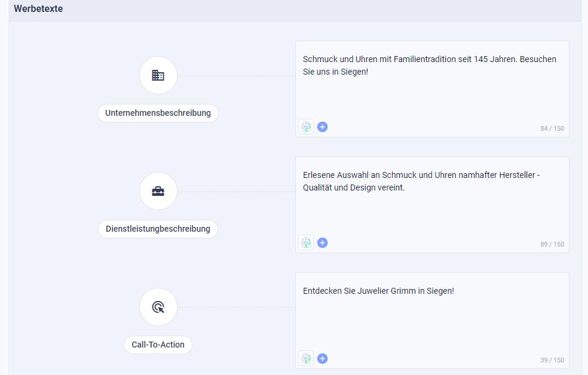Viewport: 588px width, 375px height.
Task: Open AI brain generator in Call-To-Action box
Action: 306,358
